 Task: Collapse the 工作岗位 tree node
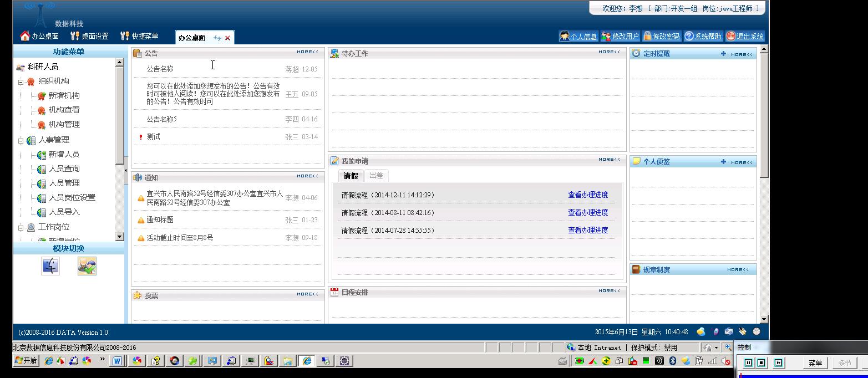(x=21, y=227)
